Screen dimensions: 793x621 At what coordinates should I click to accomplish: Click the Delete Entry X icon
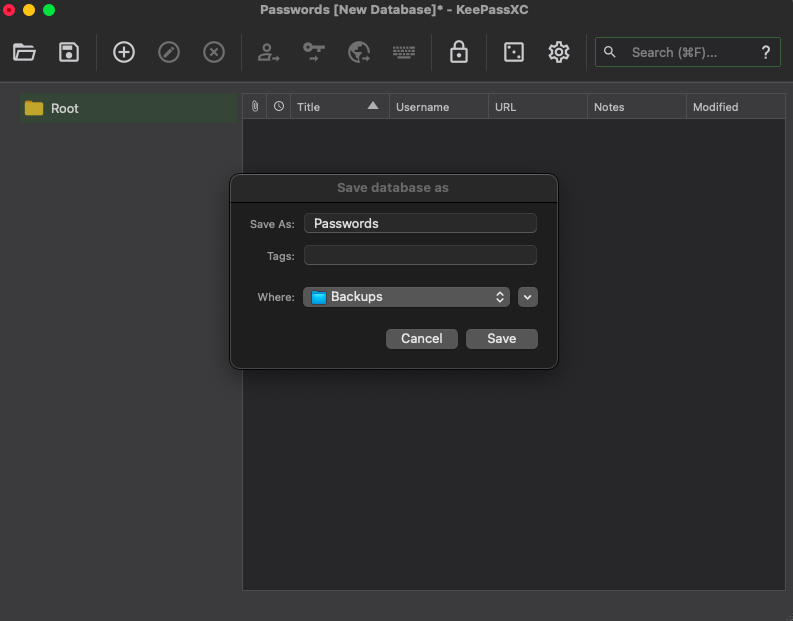point(214,52)
